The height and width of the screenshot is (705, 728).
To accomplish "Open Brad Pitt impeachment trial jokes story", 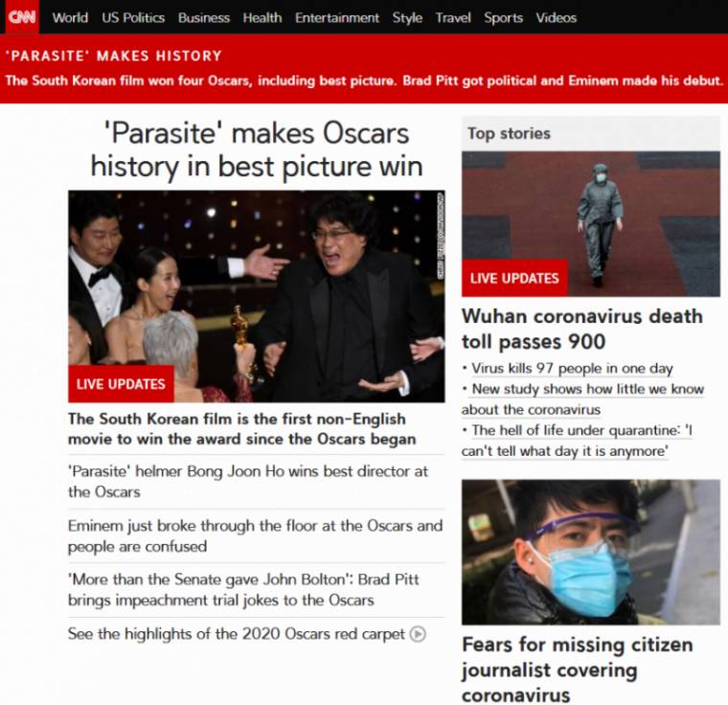I will tap(243, 590).
